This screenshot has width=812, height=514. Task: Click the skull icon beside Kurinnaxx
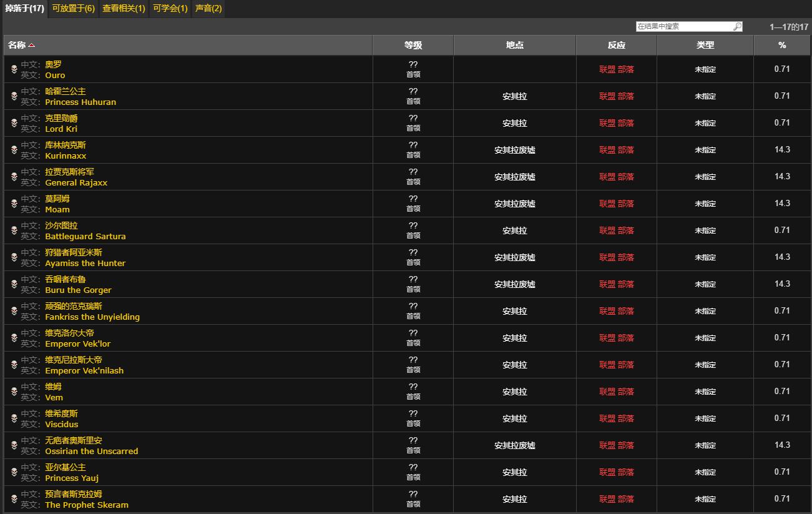(14, 150)
